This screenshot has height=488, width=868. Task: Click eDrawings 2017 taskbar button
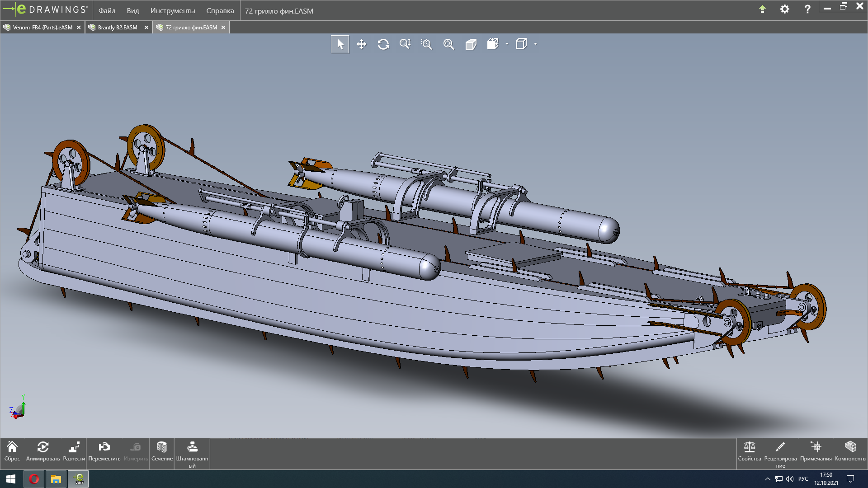click(x=78, y=479)
